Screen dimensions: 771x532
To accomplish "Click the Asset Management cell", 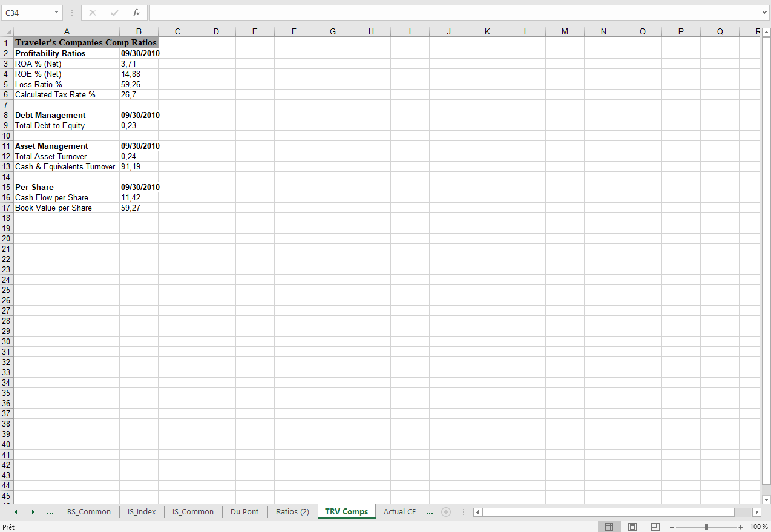I will [67, 146].
